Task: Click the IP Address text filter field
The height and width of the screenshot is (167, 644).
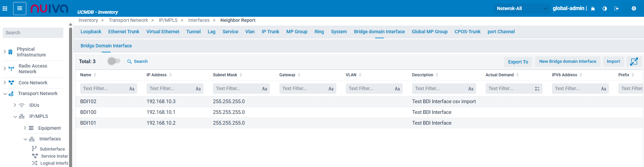Action: coord(171,88)
